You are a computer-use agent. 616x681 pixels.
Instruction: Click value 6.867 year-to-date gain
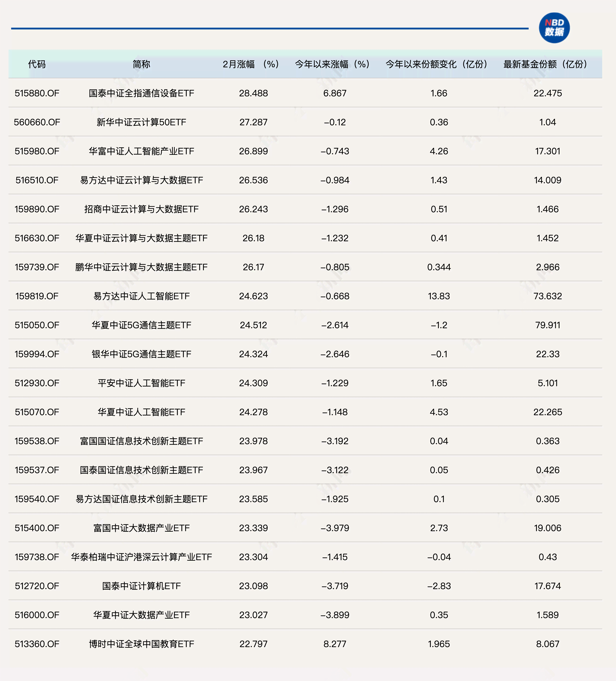335,93
